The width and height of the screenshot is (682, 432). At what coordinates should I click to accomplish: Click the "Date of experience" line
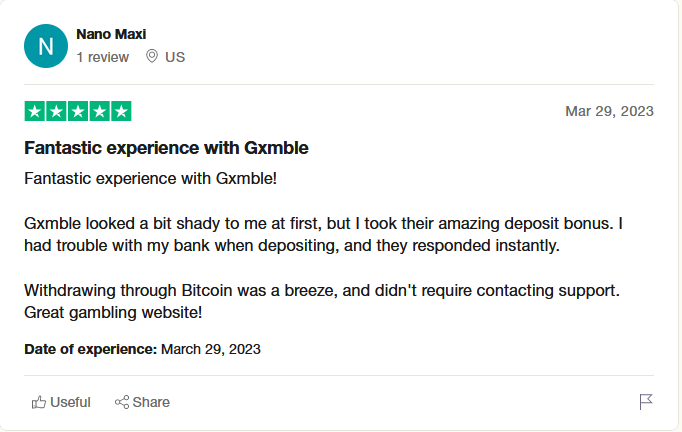142,349
